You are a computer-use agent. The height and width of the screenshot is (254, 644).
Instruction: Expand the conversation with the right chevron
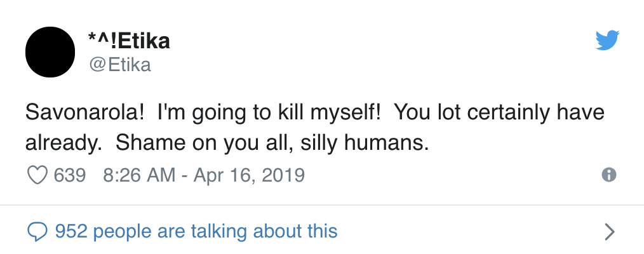609,231
